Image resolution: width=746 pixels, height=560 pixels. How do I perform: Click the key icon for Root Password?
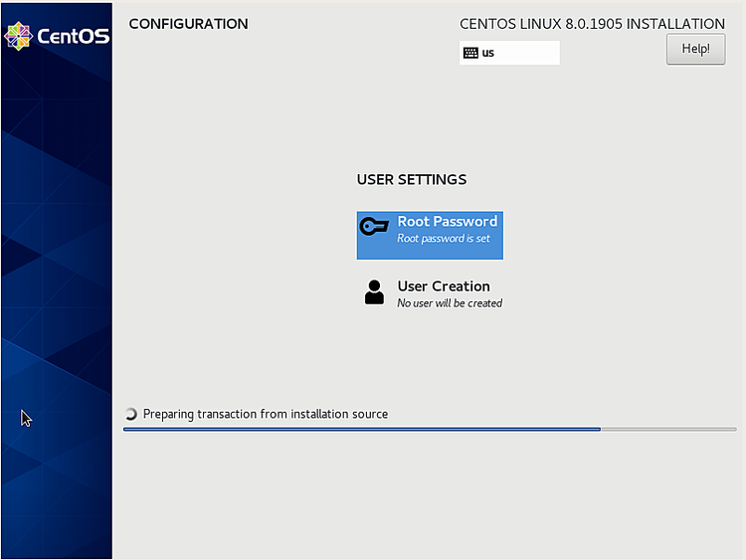click(x=374, y=226)
